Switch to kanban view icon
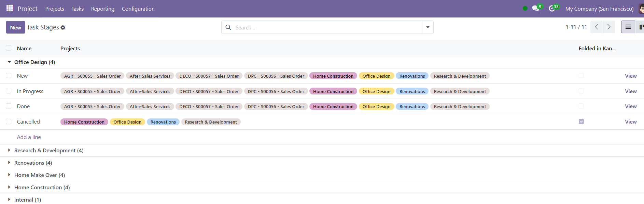Screen dimensions: 644x204 641,27
